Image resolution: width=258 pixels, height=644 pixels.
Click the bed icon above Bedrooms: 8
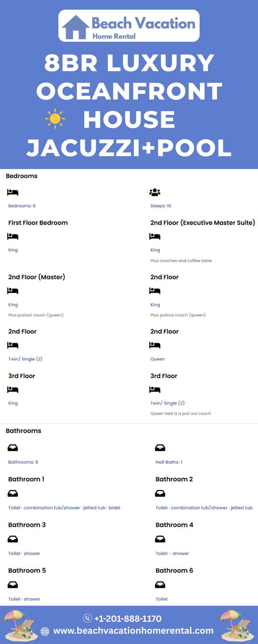tap(13, 192)
